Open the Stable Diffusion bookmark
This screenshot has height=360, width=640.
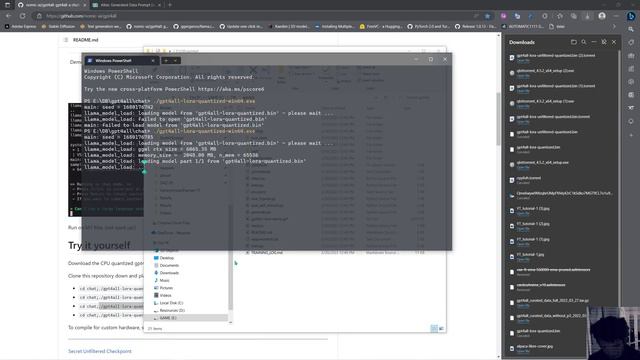(x=58, y=26)
